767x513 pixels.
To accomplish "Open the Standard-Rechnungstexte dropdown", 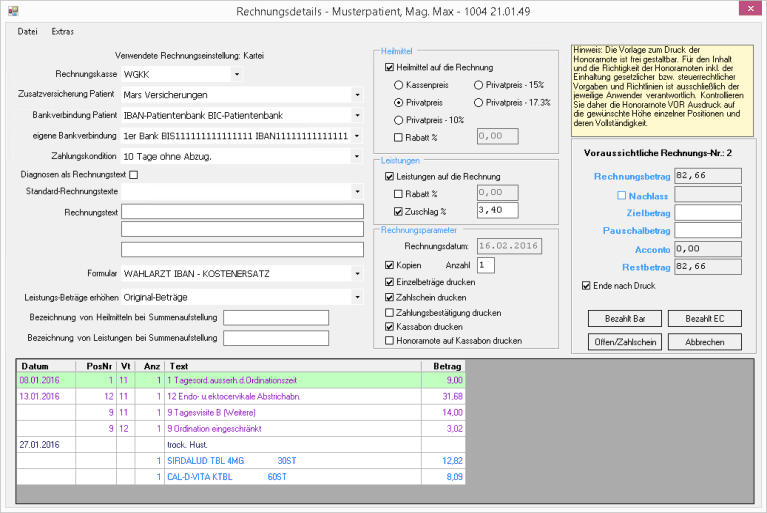I will click(358, 191).
